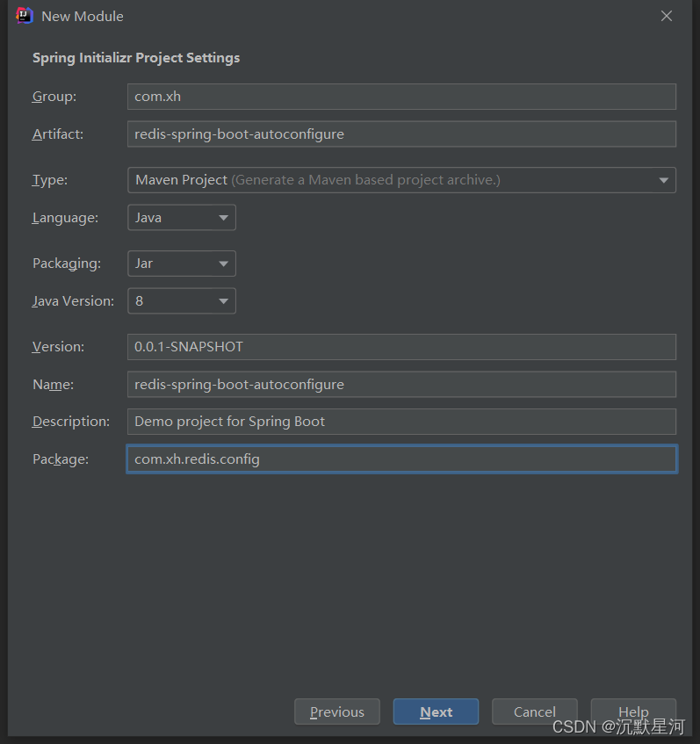This screenshot has width=700, height=744.
Task: Proceed with the Next button
Action: 436,711
